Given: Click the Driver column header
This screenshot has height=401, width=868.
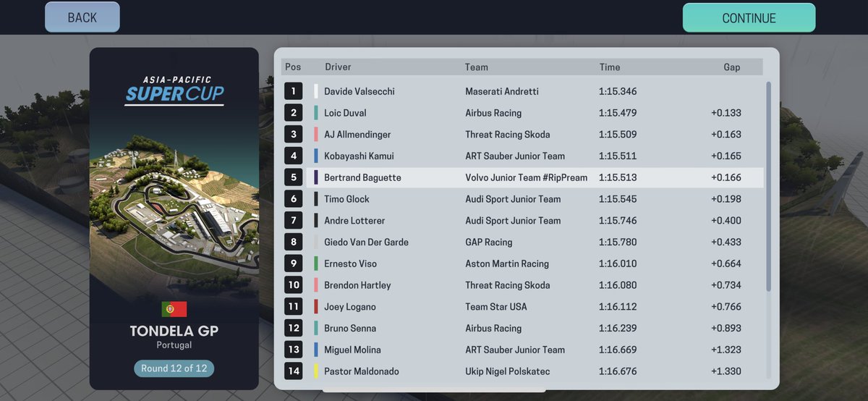Looking at the screenshot, I should [338, 67].
